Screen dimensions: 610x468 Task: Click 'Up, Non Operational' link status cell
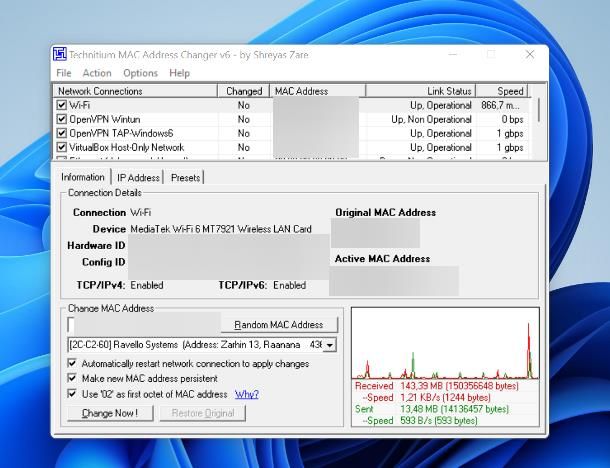pos(431,119)
